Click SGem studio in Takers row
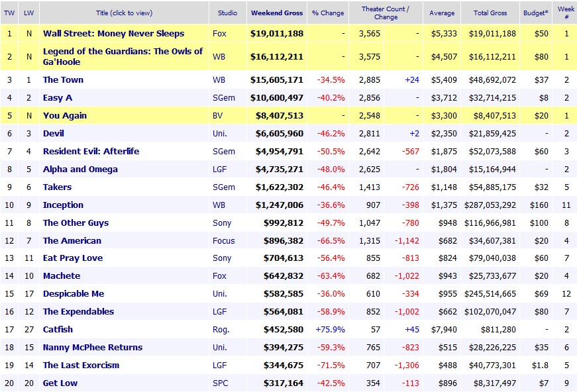This screenshot has width=577, height=392. pos(224,187)
